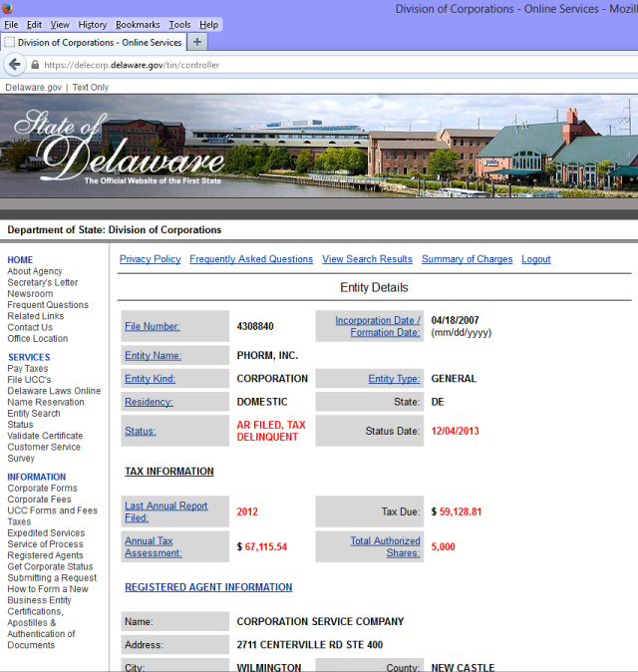Click the Firefox logo icon
The width and height of the screenshot is (638, 672).
point(9,8)
